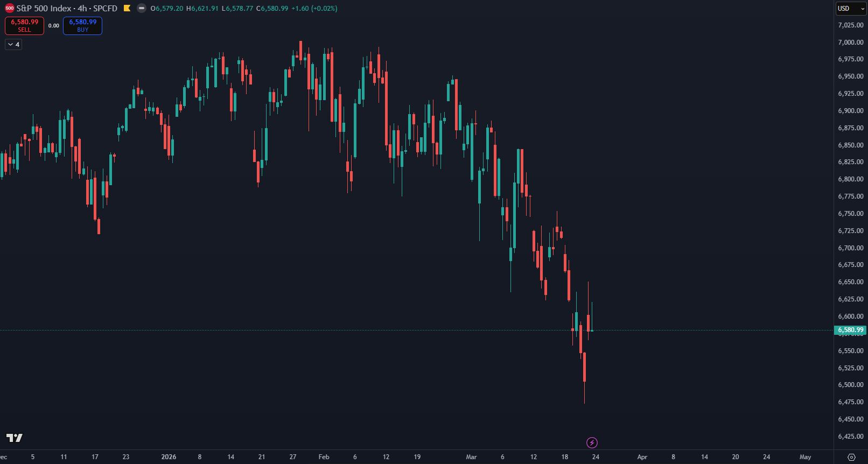
Task: Click the 2026 label on time axis
Action: coord(169,457)
